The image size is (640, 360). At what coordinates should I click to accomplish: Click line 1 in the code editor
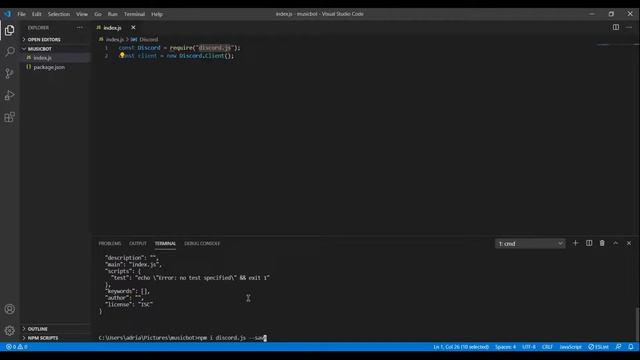180,48
